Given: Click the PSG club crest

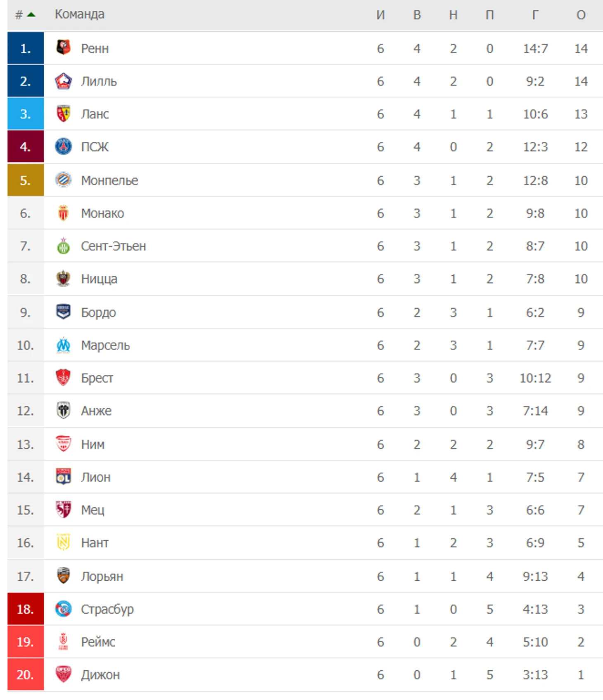Looking at the screenshot, I should point(63,147).
